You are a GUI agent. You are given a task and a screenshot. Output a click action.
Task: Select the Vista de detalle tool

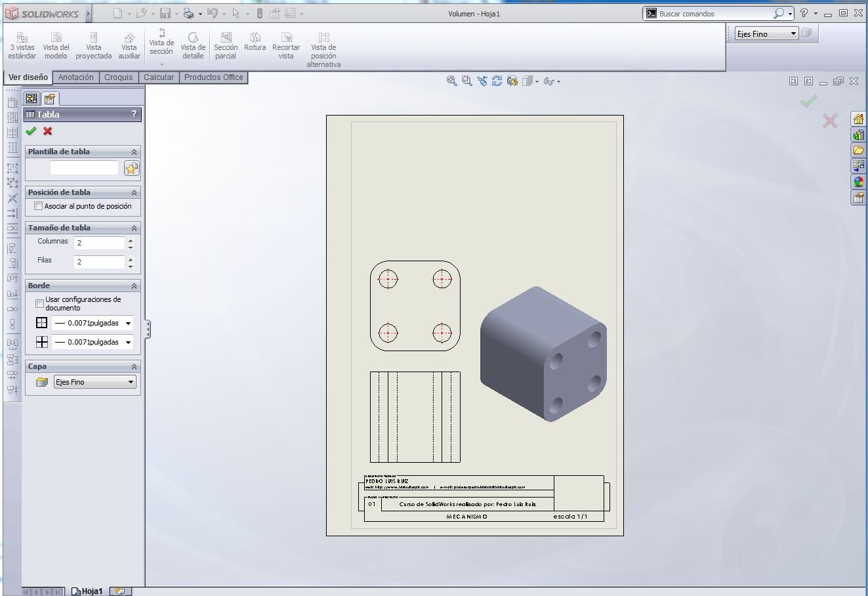click(193, 47)
